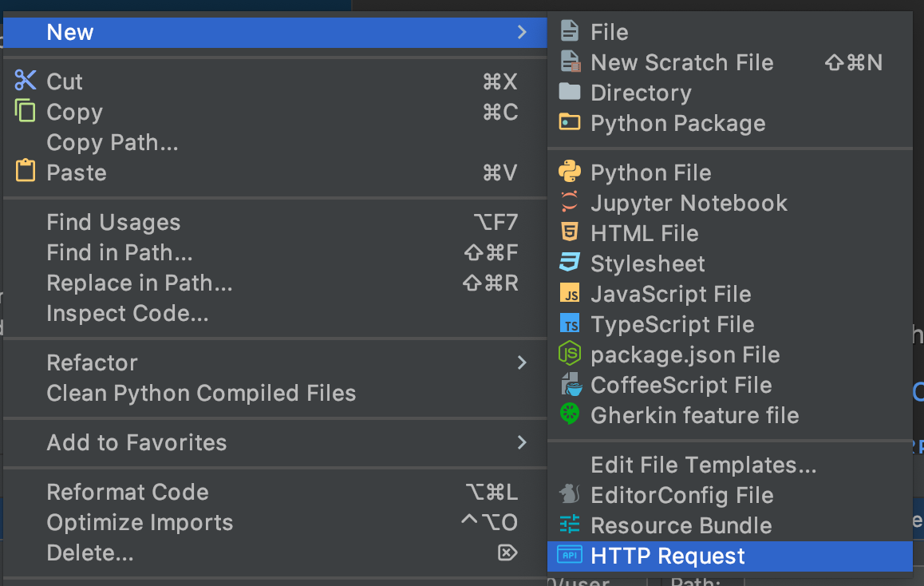Viewport: 924px width, 586px height.
Task: Expand the Refactor submenu arrow
Action: coord(522,362)
